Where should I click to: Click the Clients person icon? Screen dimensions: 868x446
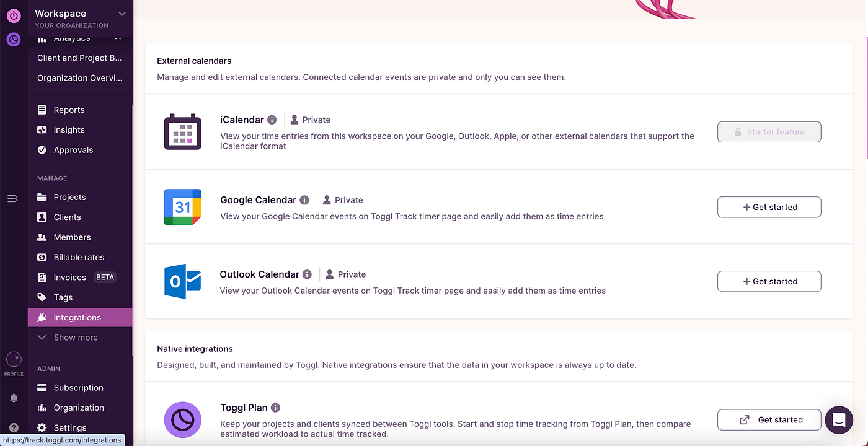point(42,217)
